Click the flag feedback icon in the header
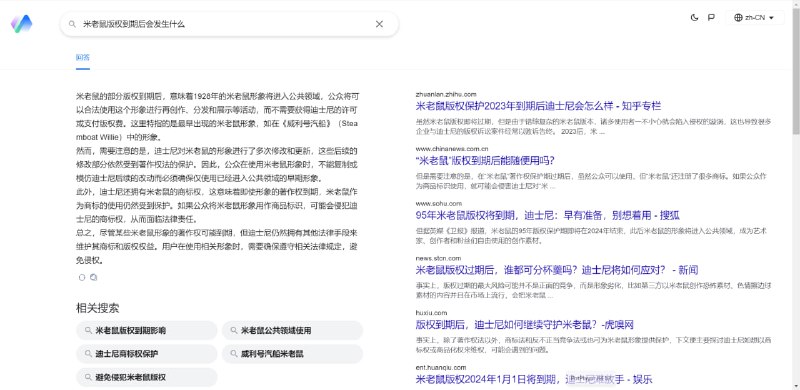 pos(711,17)
